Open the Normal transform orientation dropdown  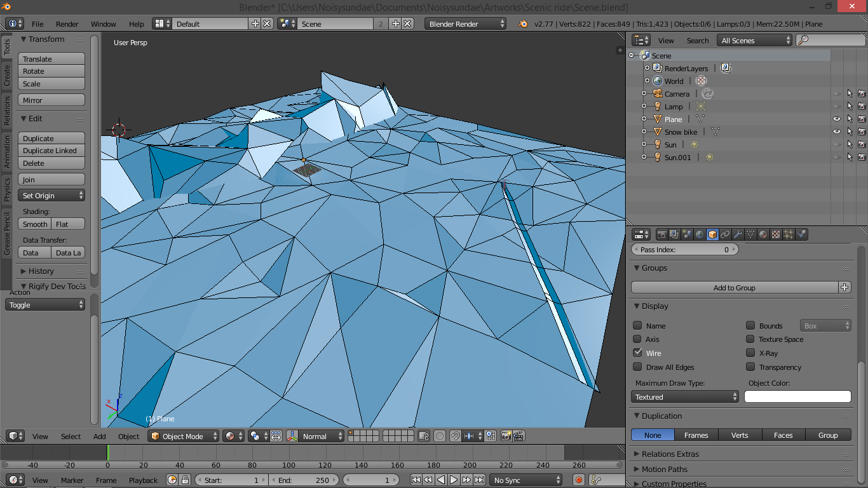[x=322, y=436]
